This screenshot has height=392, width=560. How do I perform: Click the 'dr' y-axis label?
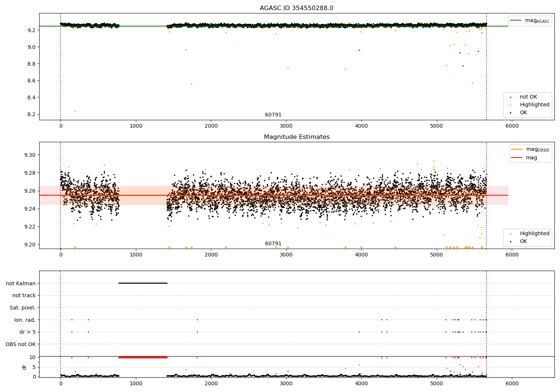click(24, 367)
